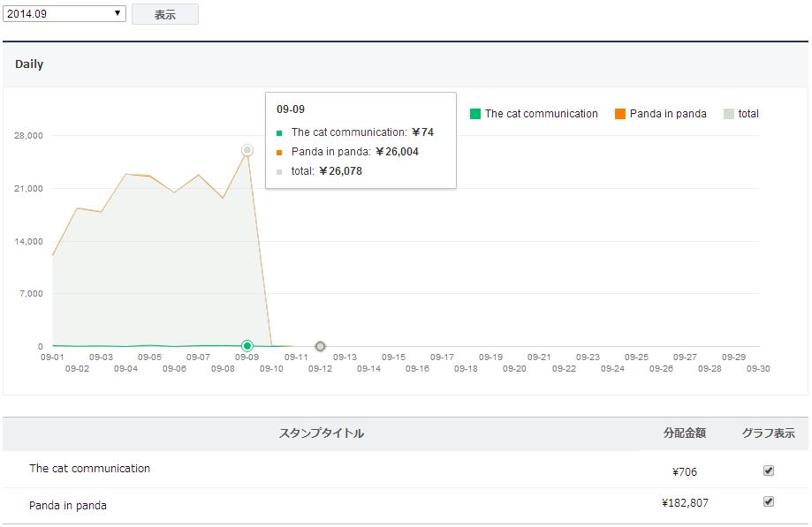Uncheck graph display for The cat communication
The image size is (812, 527).
769,471
